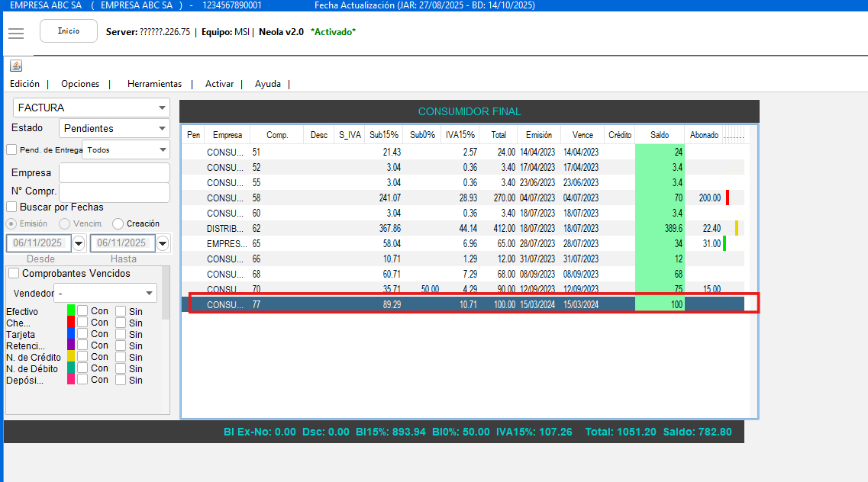Viewport: 868px width, 482px height.
Task: Open the Hasta date picker arrow
Action: coord(163,243)
